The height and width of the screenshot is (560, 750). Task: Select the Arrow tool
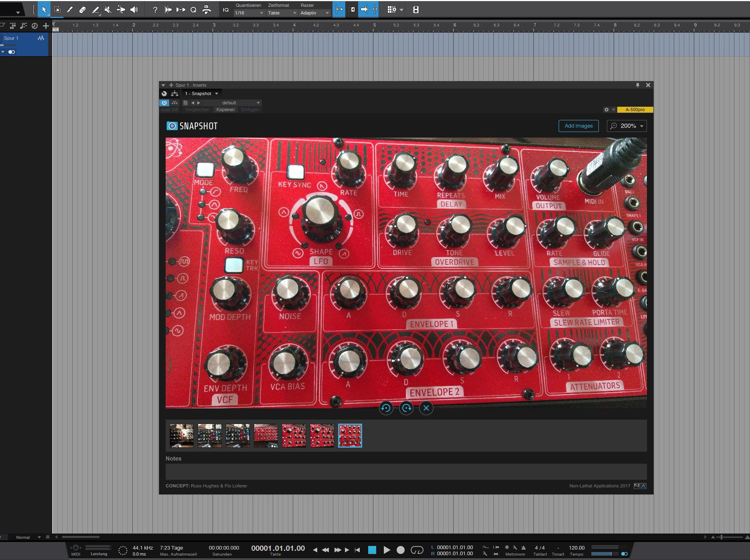click(44, 10)
